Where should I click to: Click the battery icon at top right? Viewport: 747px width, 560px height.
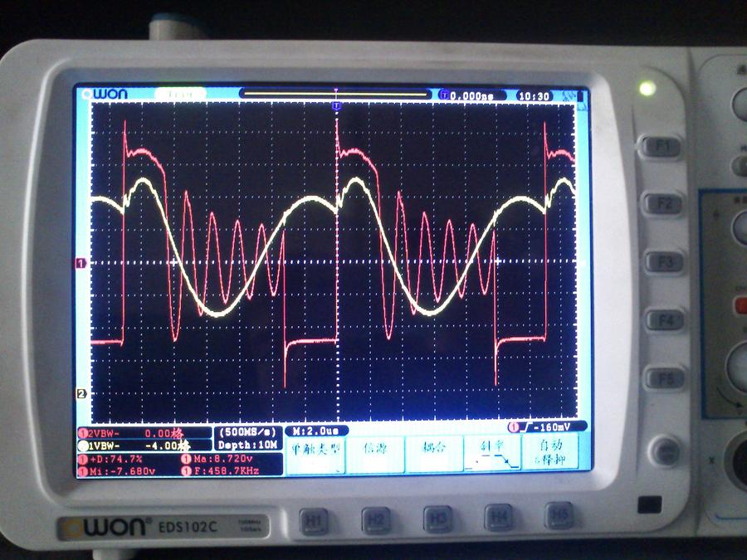click(x=581, y=95)
